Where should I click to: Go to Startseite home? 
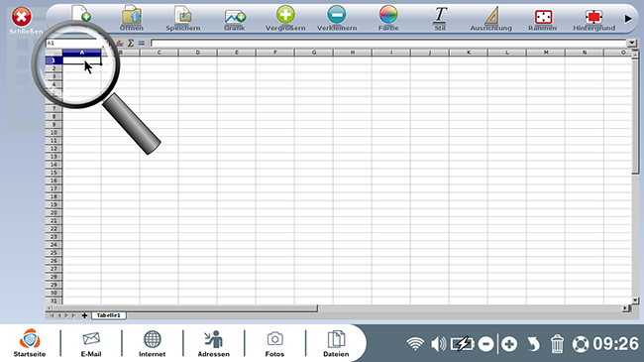tap(30, 343)
